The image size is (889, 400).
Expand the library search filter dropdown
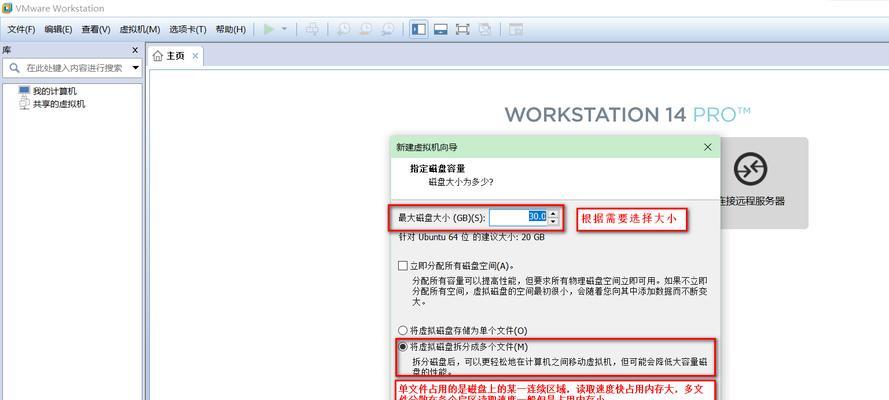pyautogui.click(x=136, y=68)
